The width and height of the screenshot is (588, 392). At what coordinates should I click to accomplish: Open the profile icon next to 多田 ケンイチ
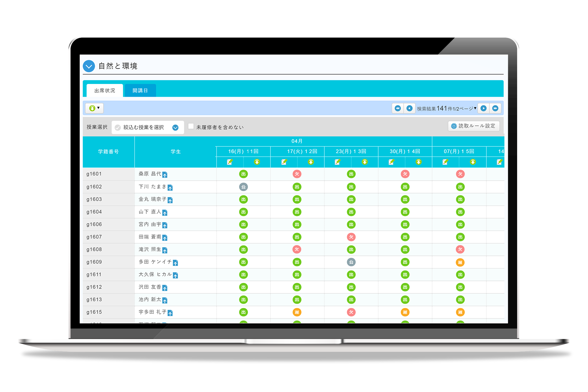tap(175, 263)
